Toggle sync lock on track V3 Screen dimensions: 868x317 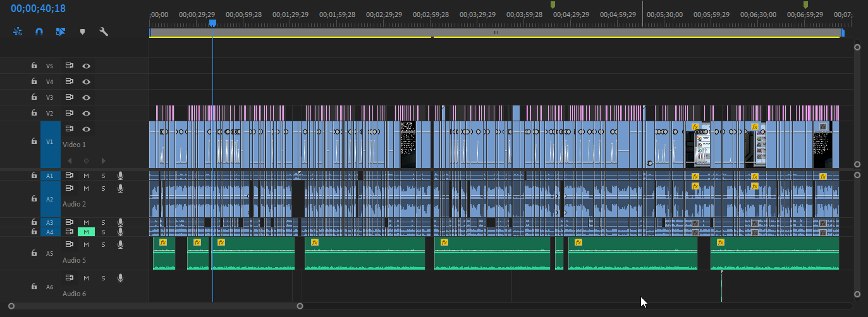(70, 97)
